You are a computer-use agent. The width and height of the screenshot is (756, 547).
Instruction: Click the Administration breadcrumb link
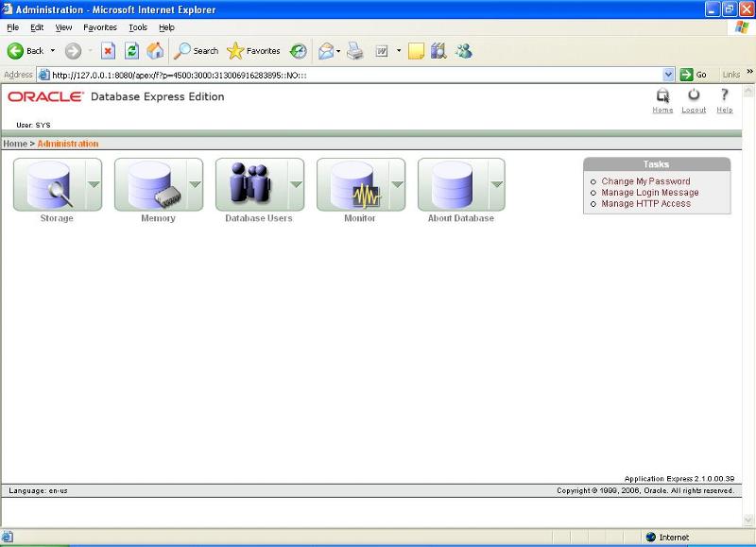[x=68, y=144]
